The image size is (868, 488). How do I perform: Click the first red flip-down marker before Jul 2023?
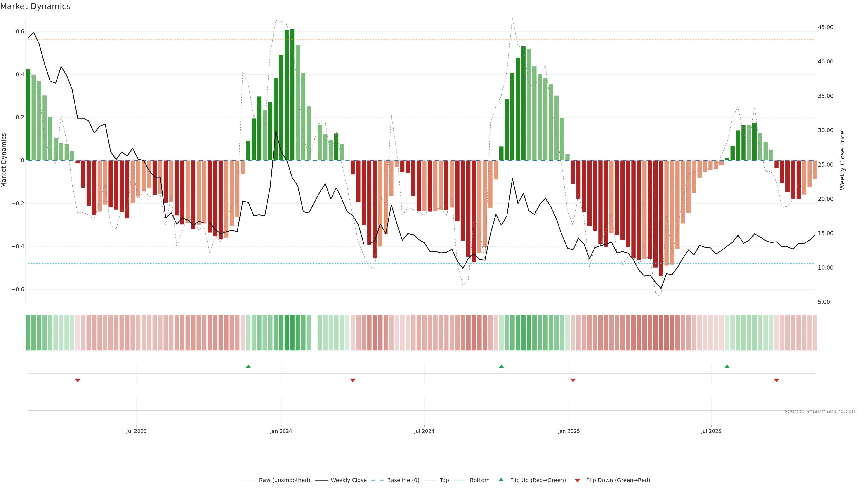78,380
